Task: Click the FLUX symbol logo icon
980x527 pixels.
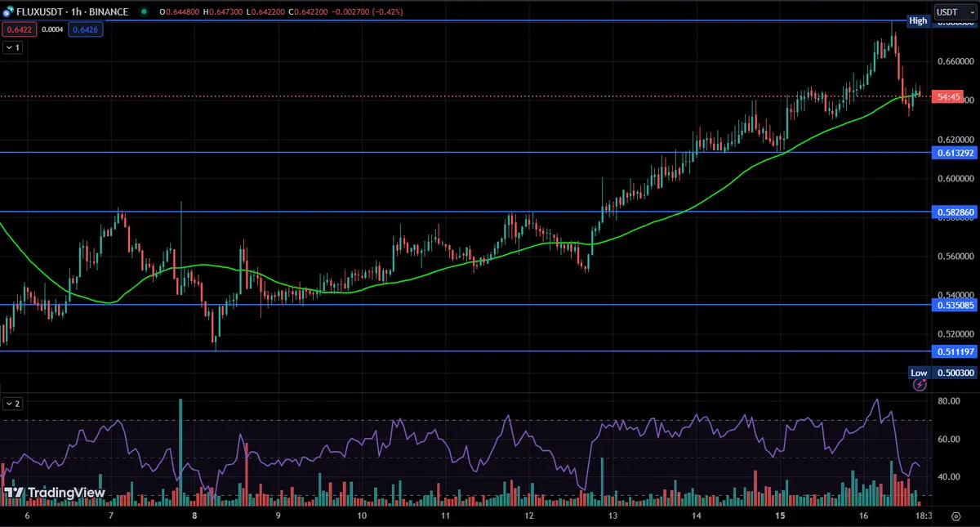Action: point(9,12)
